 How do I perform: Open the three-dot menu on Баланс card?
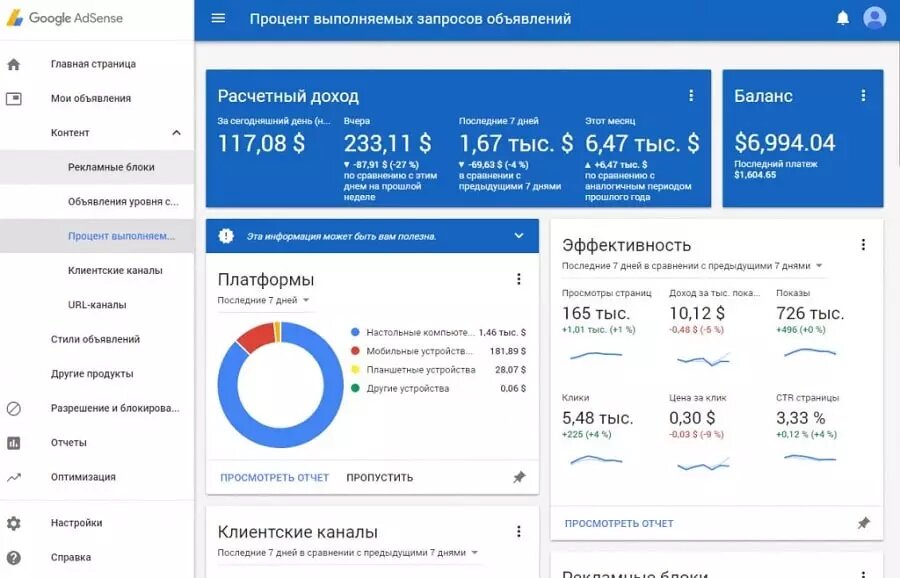(863, 96)
